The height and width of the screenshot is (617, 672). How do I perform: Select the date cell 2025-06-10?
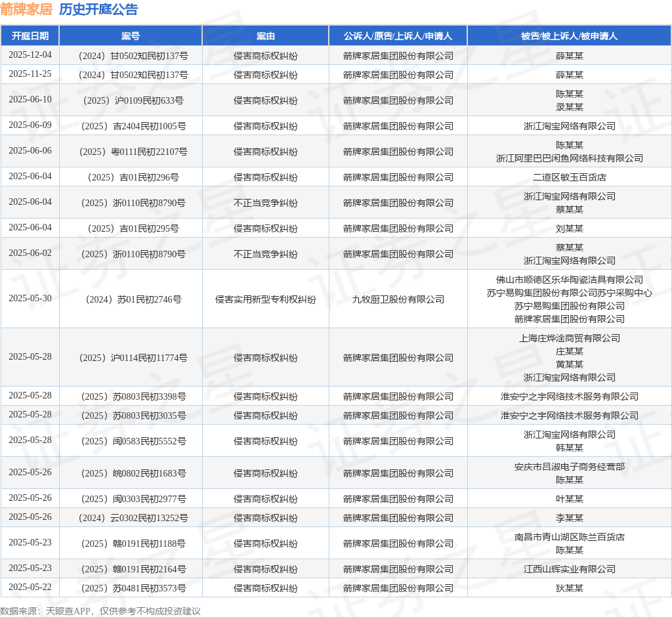point(30,100)
